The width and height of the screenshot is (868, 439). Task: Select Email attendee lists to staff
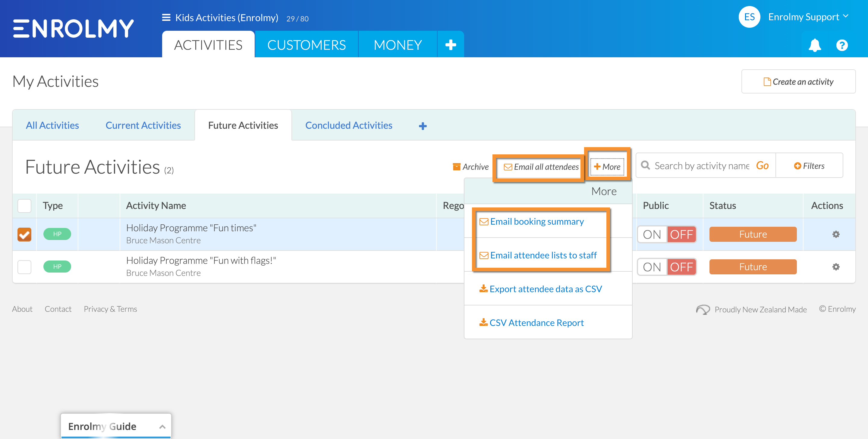pyautogui.click(x=538, y=255)
